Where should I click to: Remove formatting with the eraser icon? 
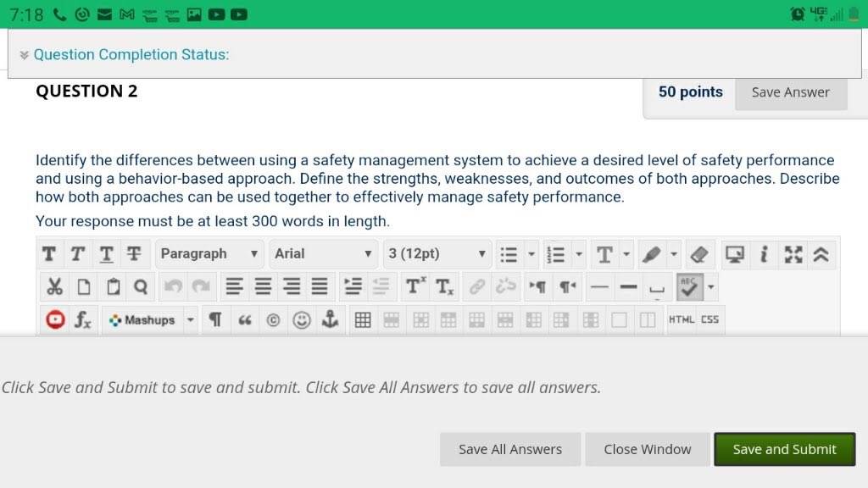(699, 254)
